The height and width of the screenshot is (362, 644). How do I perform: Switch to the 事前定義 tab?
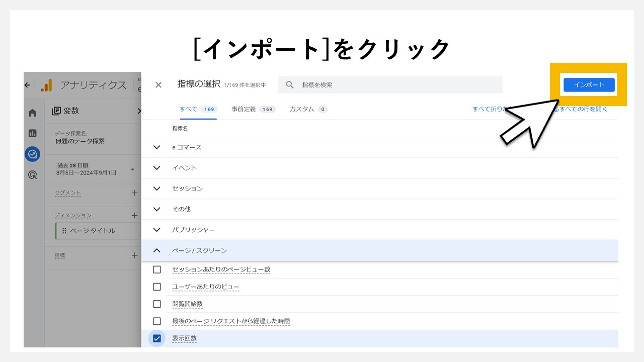click(253, 109)
